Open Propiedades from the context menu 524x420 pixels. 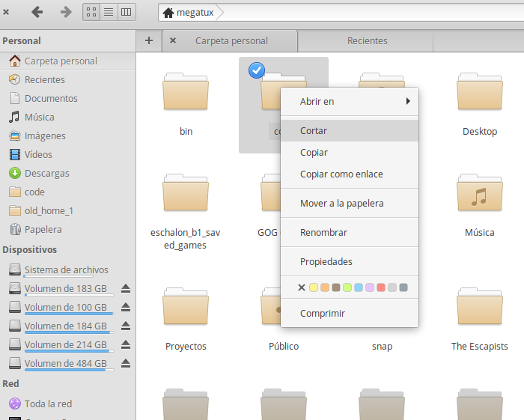(350, 261)
